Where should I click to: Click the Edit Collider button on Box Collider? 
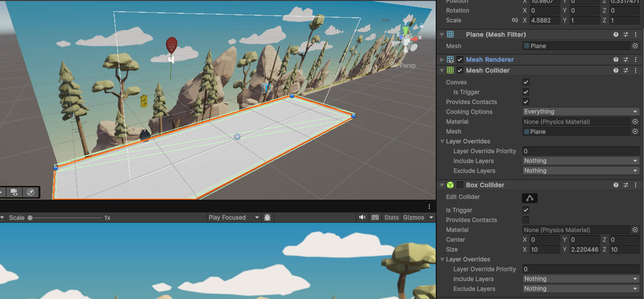tap(529, 198)
